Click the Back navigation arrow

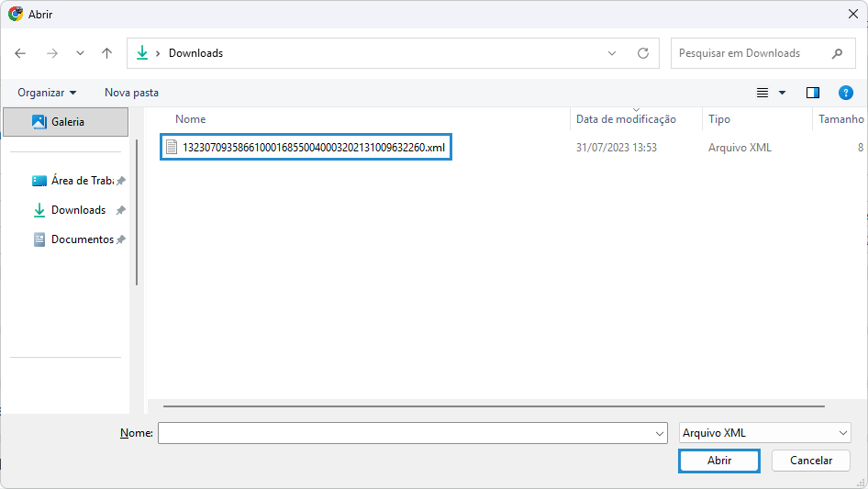pos(21,53)
